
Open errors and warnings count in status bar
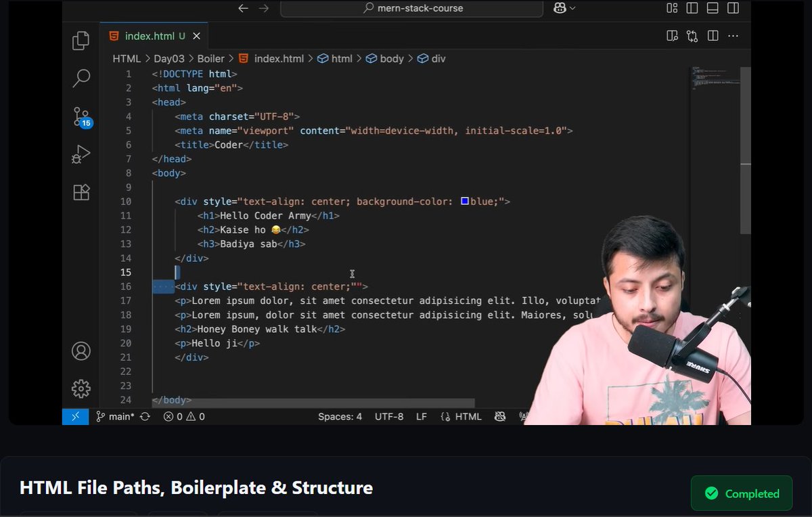coord(184,417)
